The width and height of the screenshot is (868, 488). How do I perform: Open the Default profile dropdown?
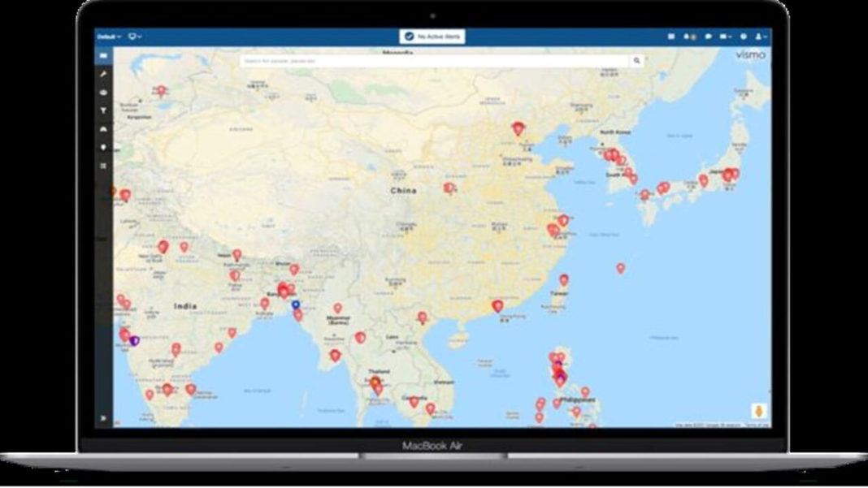coord(106,36)
